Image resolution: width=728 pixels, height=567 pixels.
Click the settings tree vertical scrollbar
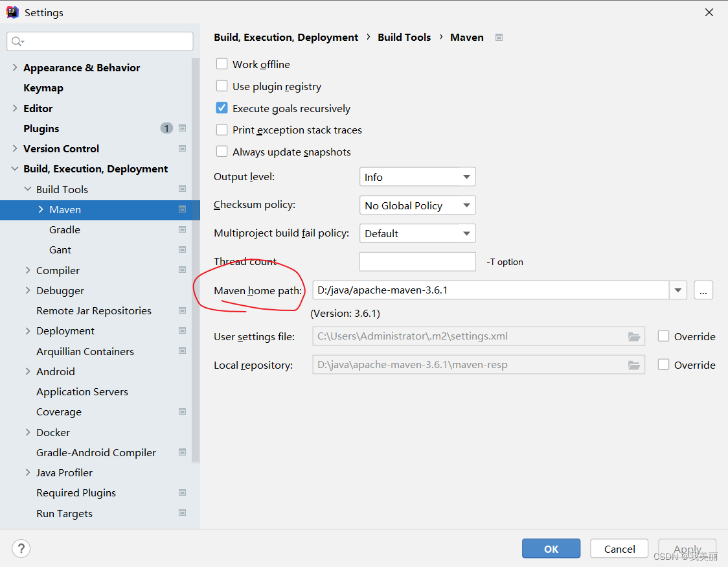[196, 260]
